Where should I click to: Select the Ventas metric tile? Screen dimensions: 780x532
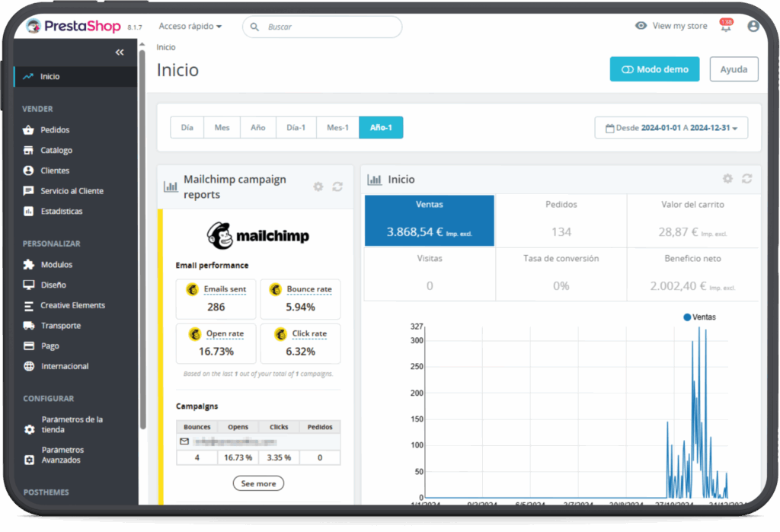(429, 220)
